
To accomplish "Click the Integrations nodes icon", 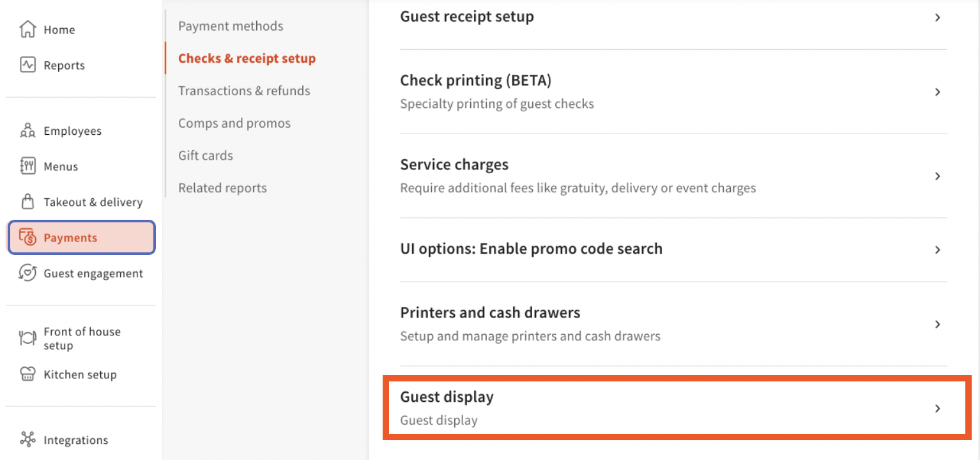I will (27, 440).
